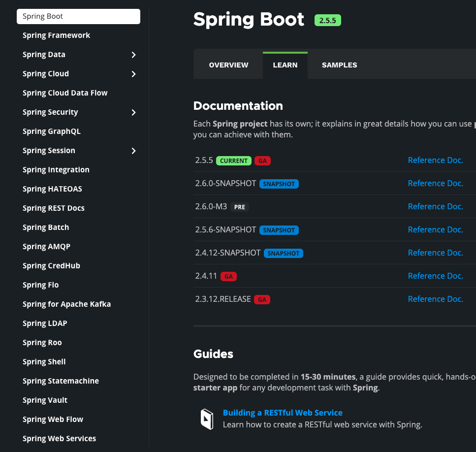Select Spring LDAP in sidebar
Screen dimensions: 476x452
(x=45, y=323)
